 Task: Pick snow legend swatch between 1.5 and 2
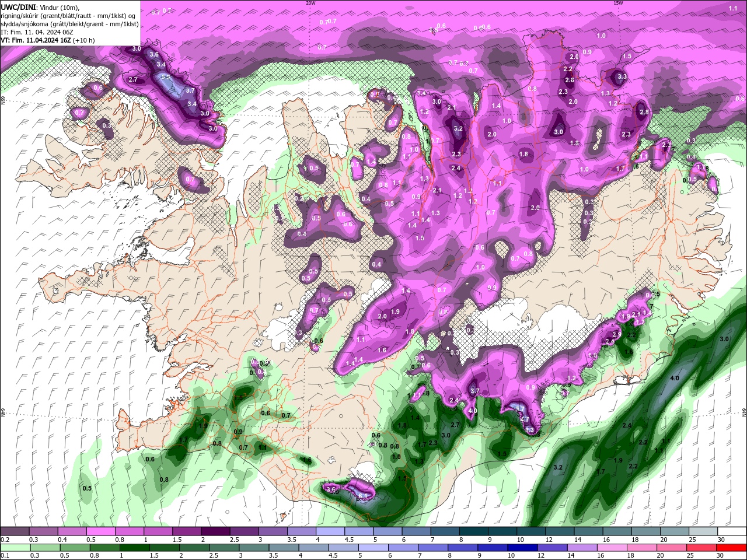coord(187,531)
